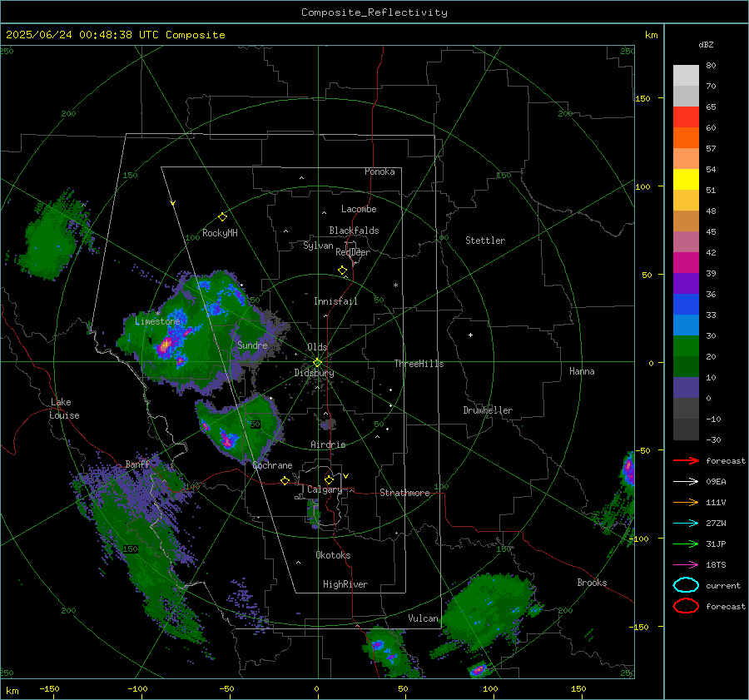Click the Okotoks label
Image resolution: width=749 pixels, height=700 pixels.
333,555
